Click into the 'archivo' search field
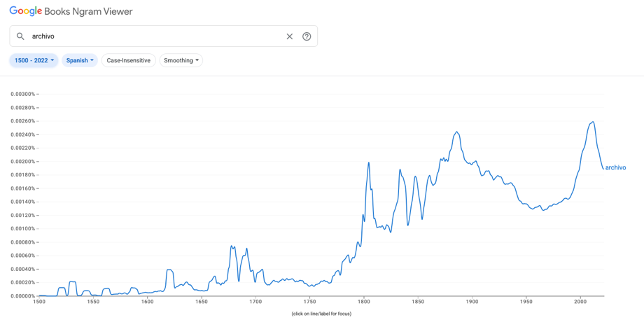The height and width of the screenshot is (334, 644). [154, 36]
